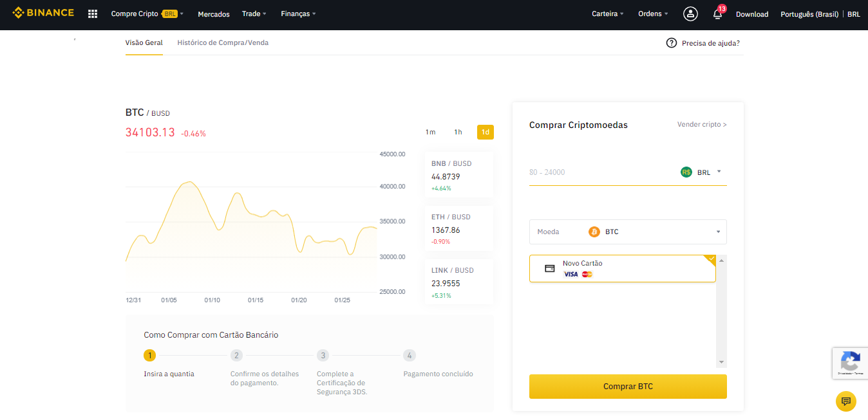This screenshot has width=868, height=420.
Task: Select the BNB / BUSD price card
Action: click(x=458, y=175)
